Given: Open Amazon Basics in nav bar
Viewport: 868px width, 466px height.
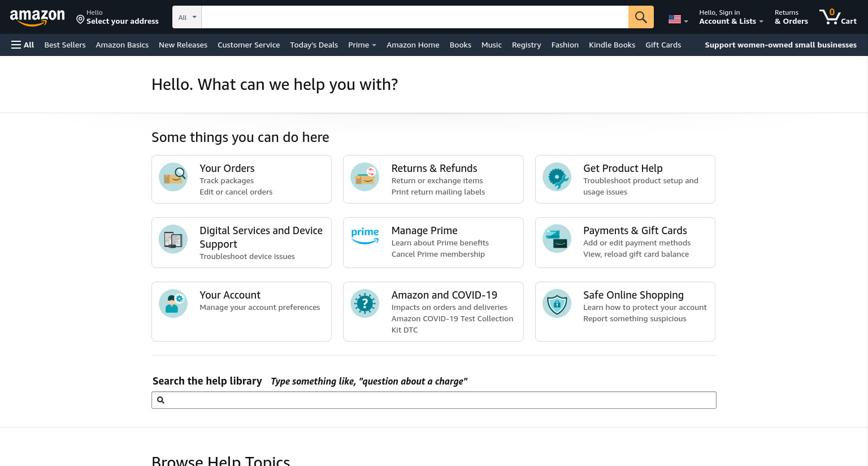Looking at the screenshot, I should [x=122, y=45].
